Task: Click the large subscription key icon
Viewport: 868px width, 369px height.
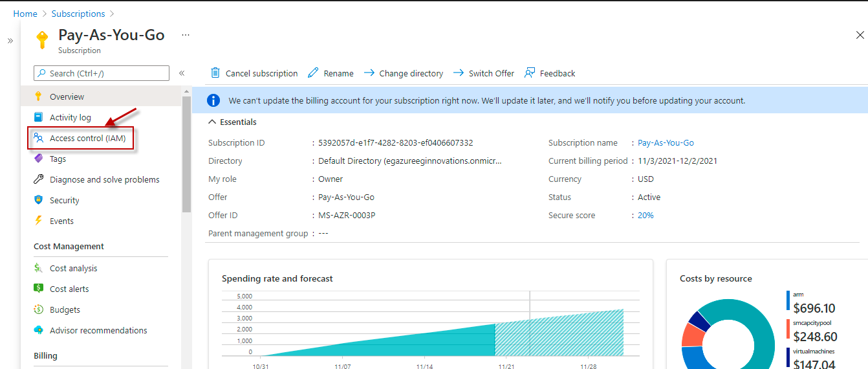Action: (x=42, y=40)
